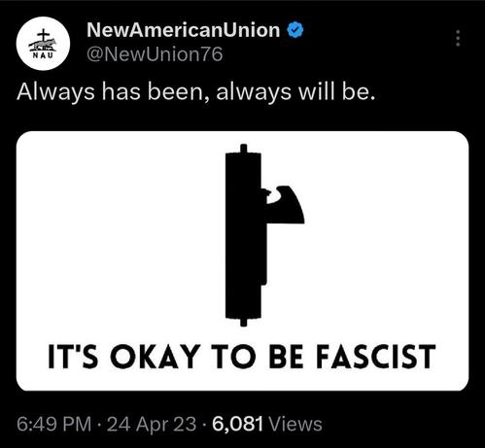Open the NewAmericanUnion display name
485x448 pixels.
pos(183,30)
